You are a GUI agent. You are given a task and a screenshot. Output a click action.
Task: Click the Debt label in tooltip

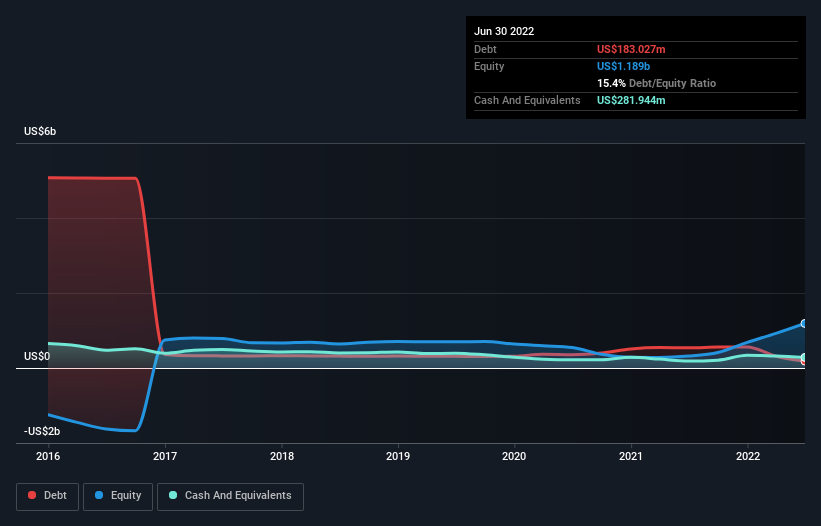(x=485, y=49)
